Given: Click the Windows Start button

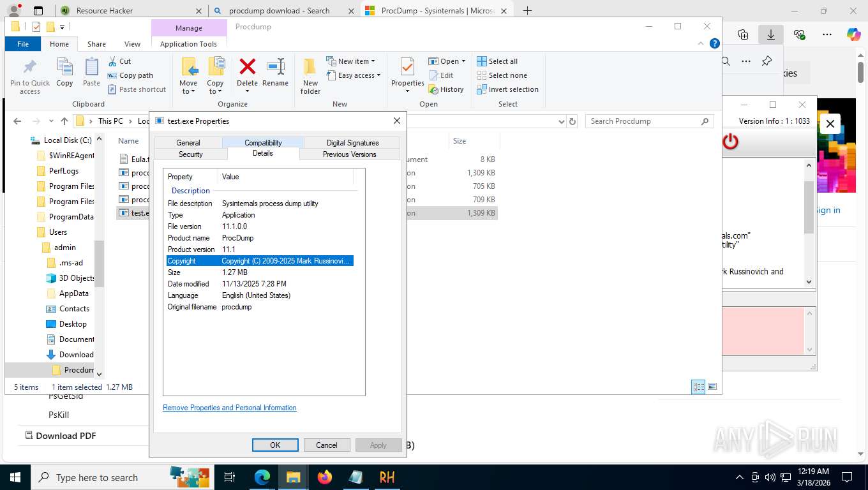Looking at the screenshot, I should (15, 477).
